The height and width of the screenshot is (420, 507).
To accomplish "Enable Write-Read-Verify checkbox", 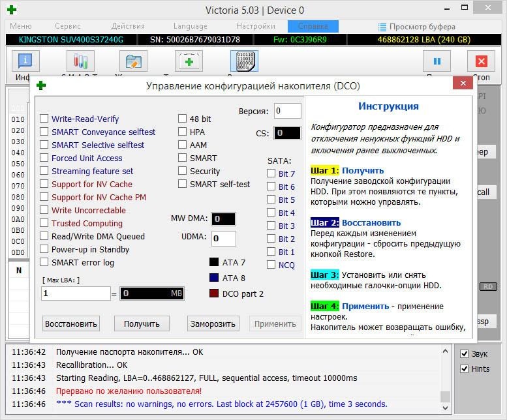I will [44, 119].
